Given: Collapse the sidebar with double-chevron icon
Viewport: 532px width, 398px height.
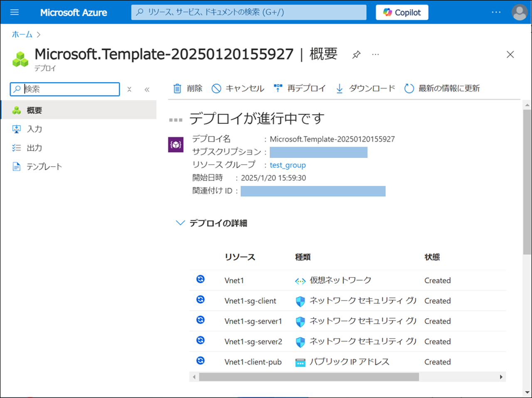Looking at the screenshot, I should tap(147, 89).
